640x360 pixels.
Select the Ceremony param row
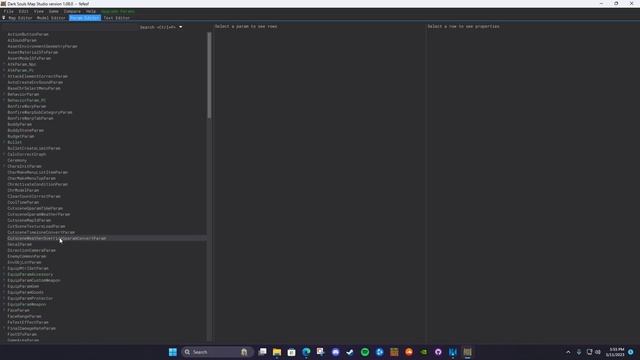tap(17, 160)
